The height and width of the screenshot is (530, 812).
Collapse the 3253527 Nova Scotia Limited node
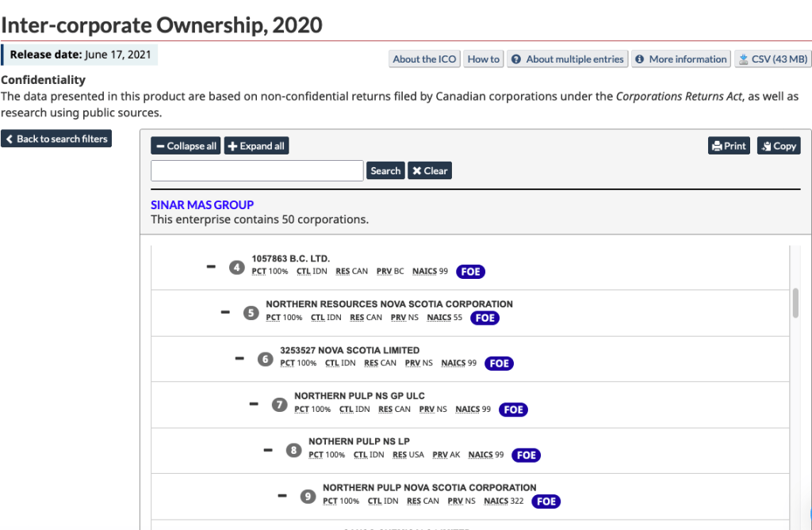[239, 358]
